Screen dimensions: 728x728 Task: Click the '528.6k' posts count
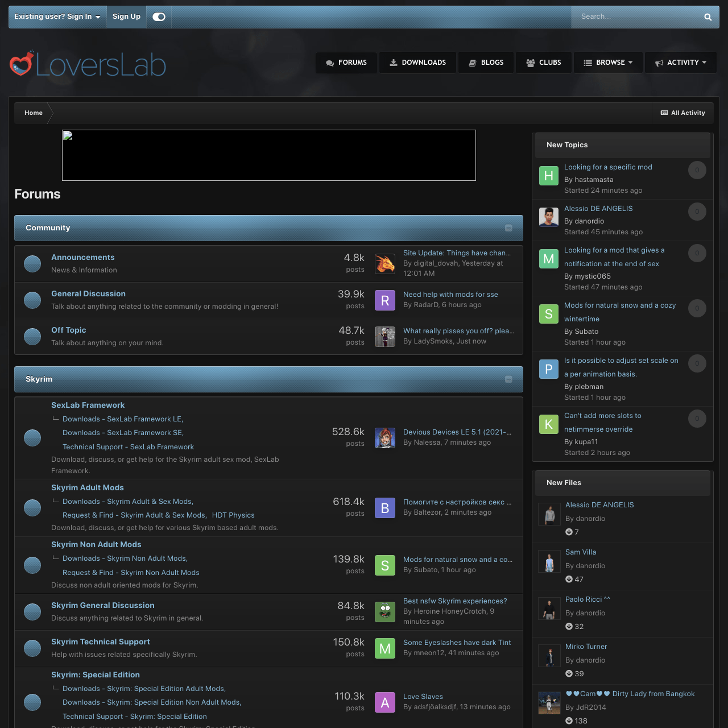[348, 432]
